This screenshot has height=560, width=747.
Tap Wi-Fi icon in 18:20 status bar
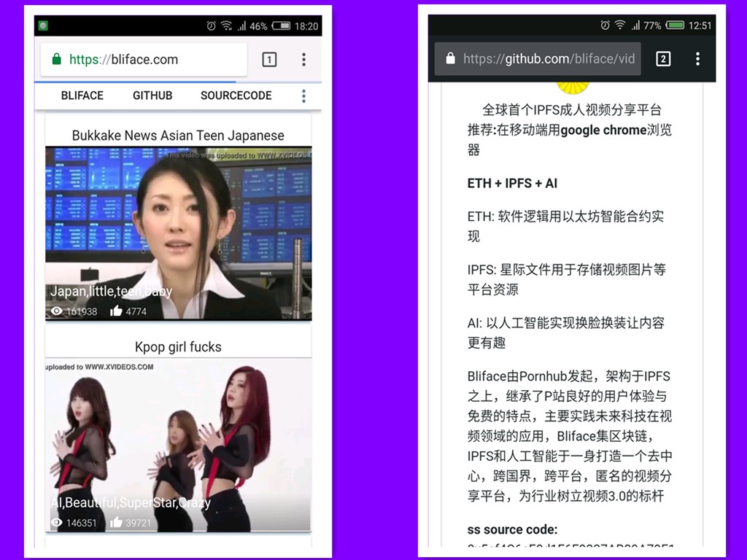coord(227,26)
